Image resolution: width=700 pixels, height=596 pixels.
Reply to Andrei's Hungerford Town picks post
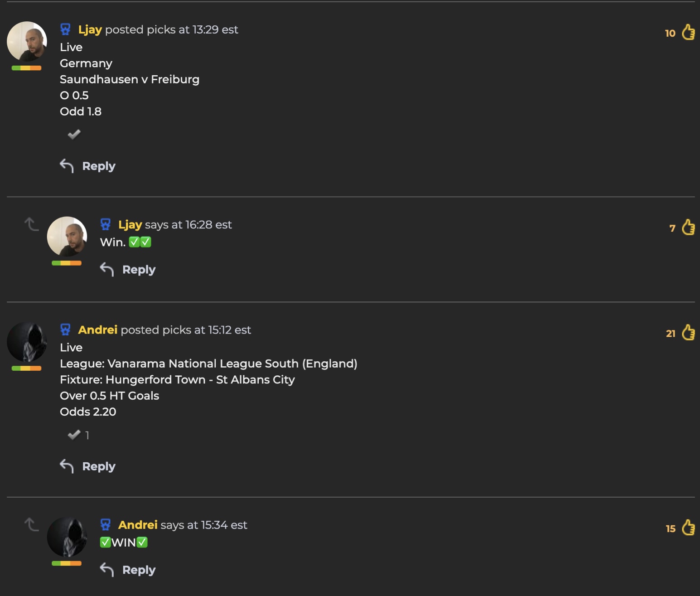coord(99,466)
